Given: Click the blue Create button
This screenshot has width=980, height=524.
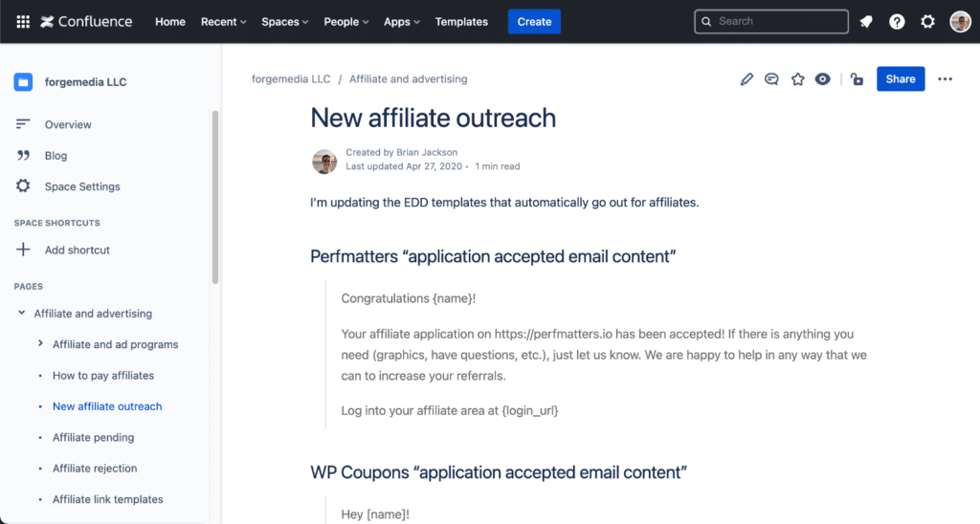Looking at the screenshot, I should click(x=534, y=22).
